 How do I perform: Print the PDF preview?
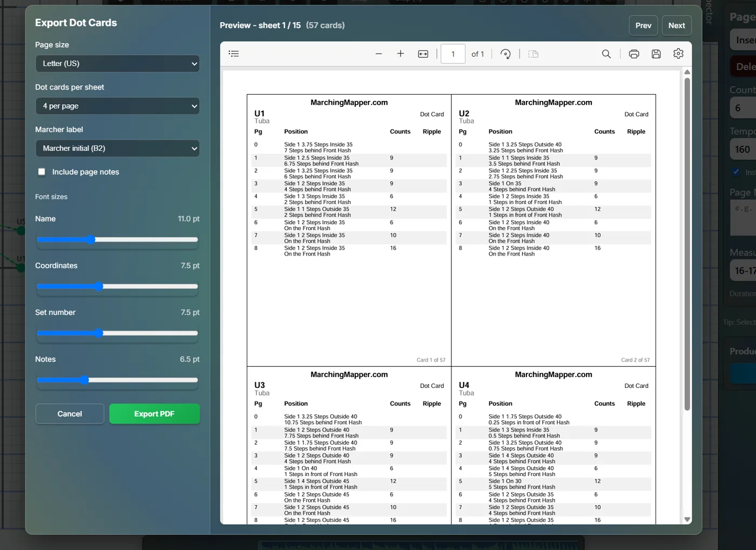coord(634,53)
